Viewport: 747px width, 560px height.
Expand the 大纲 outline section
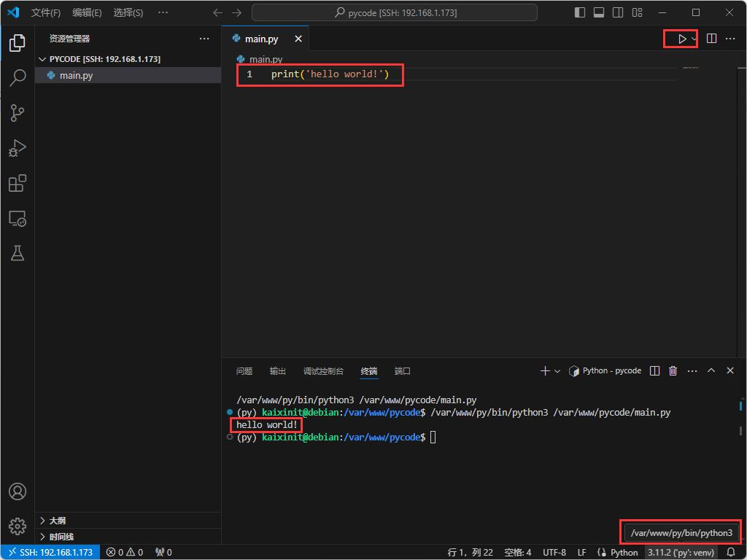pyautogui.click(x=57, y=521)
